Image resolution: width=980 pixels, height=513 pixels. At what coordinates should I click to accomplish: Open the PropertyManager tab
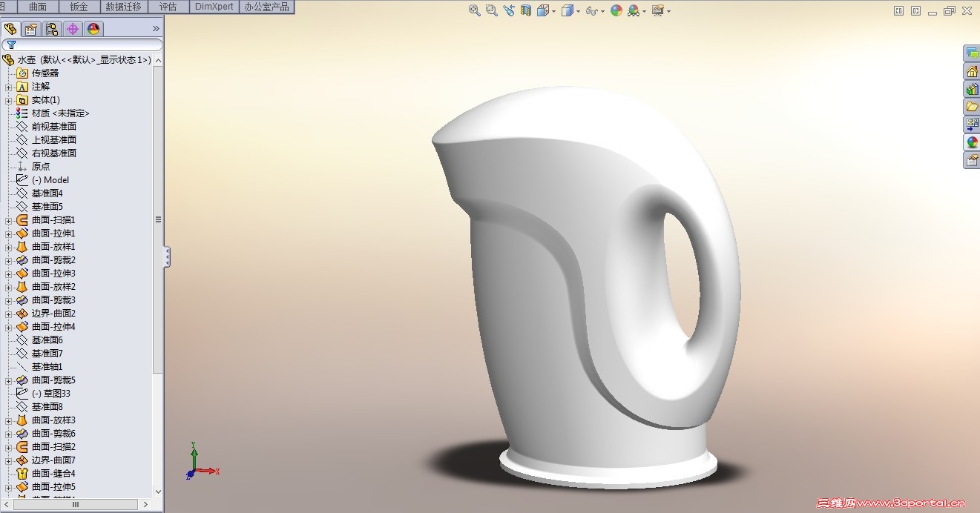tap(31, 29)
